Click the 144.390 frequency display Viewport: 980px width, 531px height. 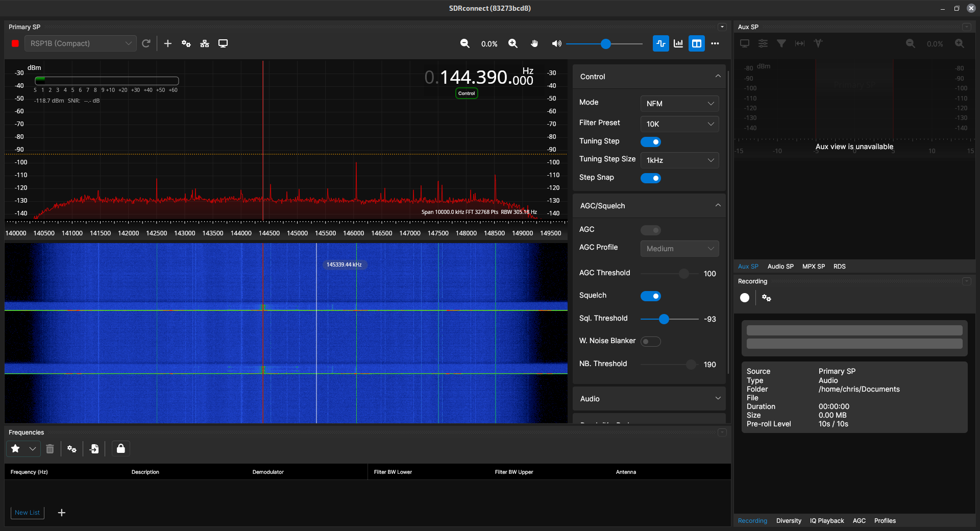pyautogui.click(x=480, y=77)
